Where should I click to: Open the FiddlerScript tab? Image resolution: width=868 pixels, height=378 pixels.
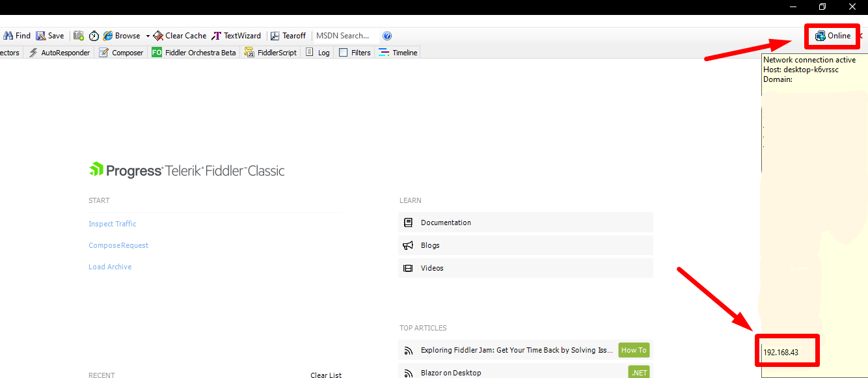[x=271, y=53]
